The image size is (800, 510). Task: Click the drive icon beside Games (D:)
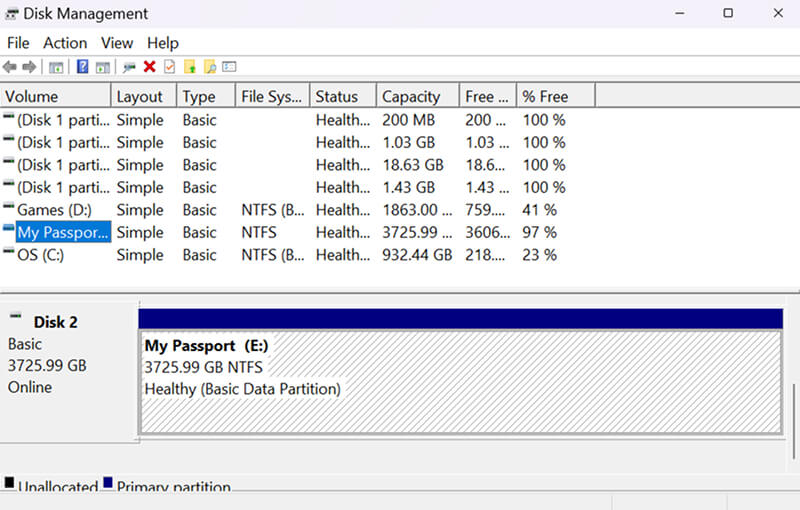tap(9, 206)
